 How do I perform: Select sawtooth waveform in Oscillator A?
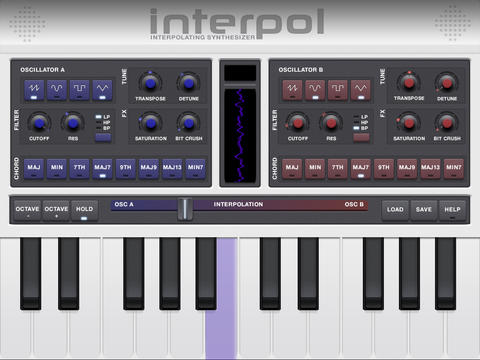point(34,90)
